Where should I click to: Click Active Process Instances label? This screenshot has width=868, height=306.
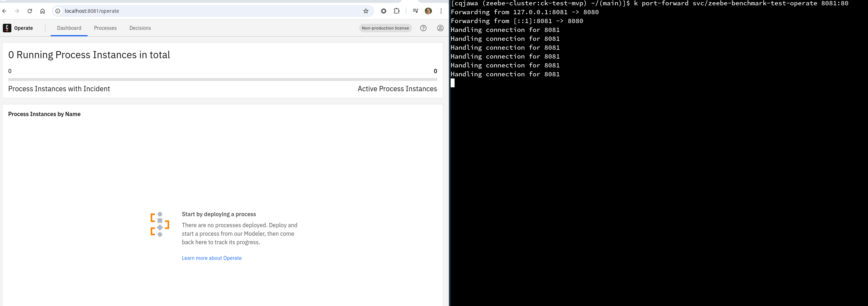pos(397,89)
